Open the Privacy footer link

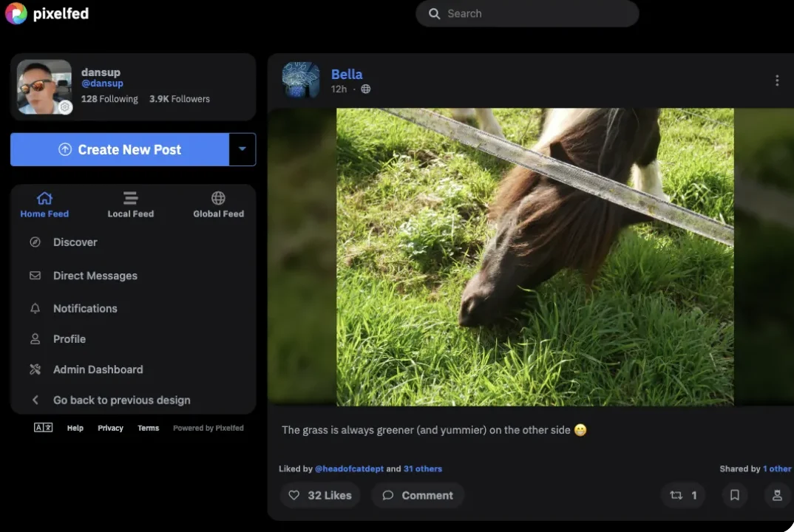click(x=110, y=429)
